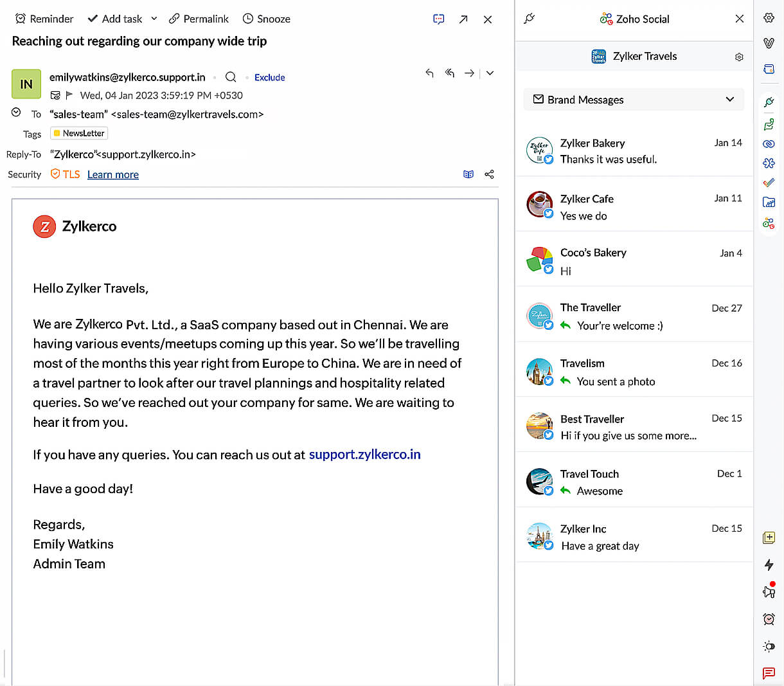Click the Exclude link
The height and width of the screenshot is (686, 784).
click(270, 77)
